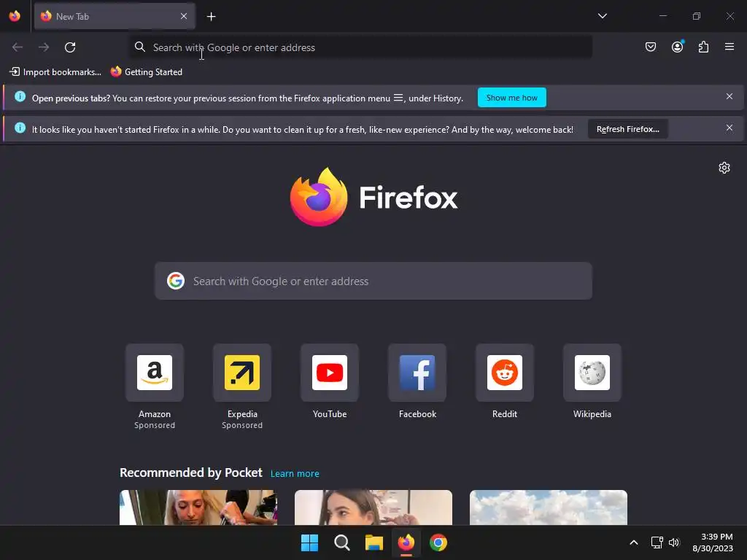The image size is (747, 560).
Task: Open taskbar Search icon
Action: [341, 542]
